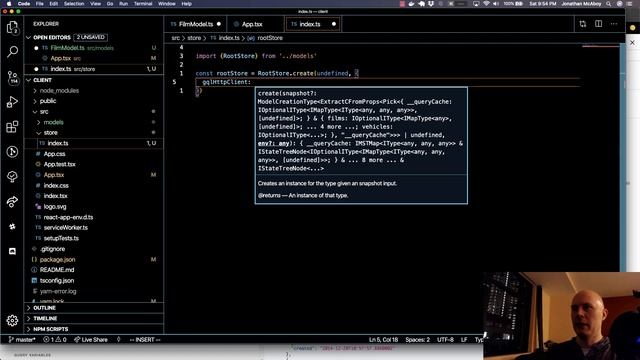
Task: Open the Selection menu
Action: coord(74,4)
